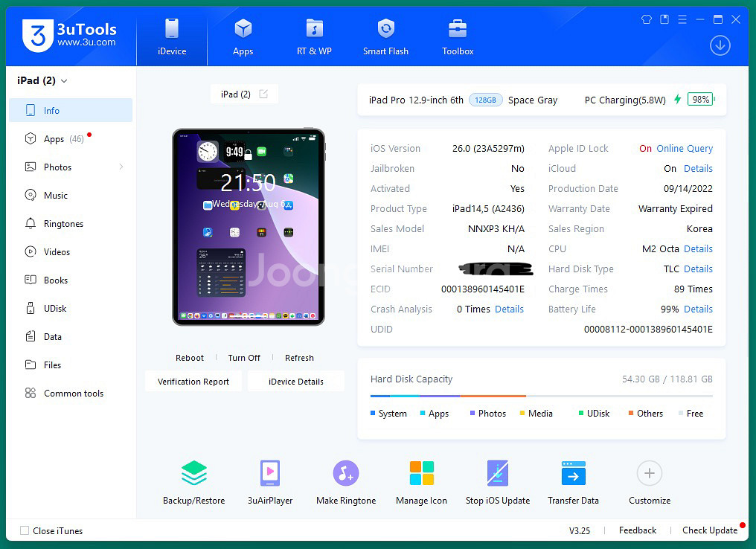Click the Manage Icon shortcut
Image resolution: width=756 pixels, height=549 pixels.
[421, 474]
